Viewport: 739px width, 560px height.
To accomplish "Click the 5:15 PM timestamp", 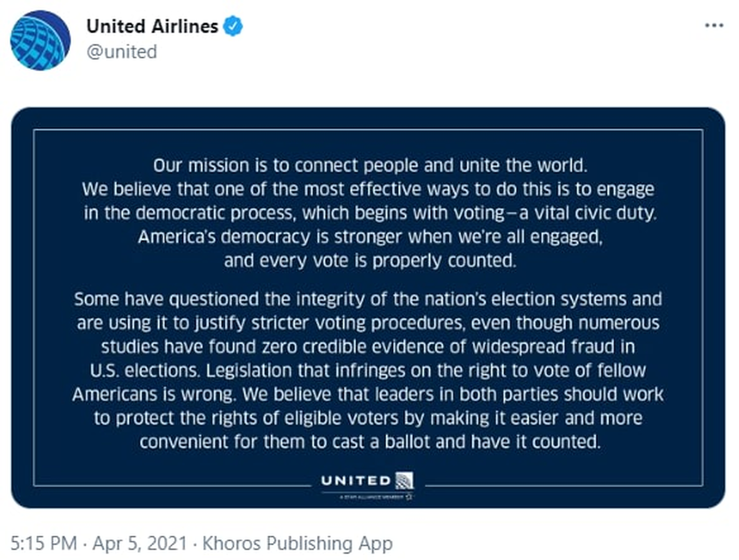I will pyautogui.click(x=44, y=543).
